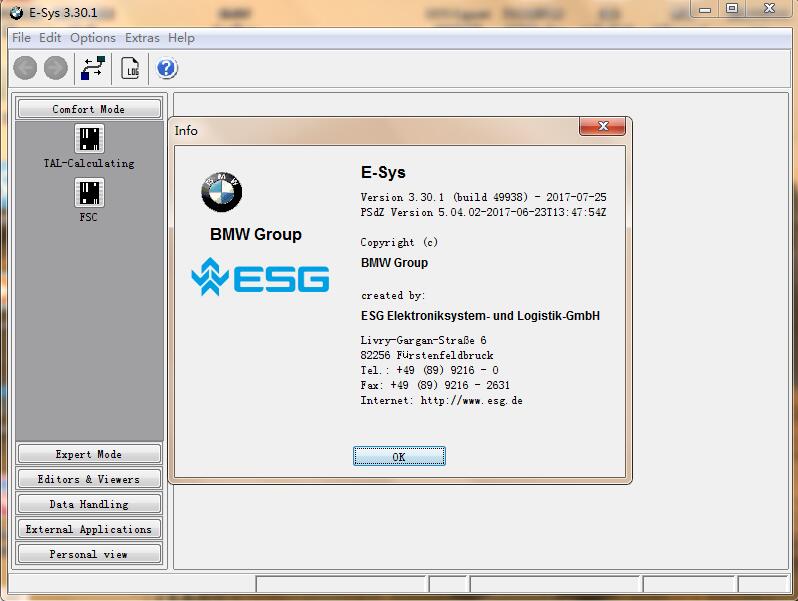This screenshot has height=601, width=798.
Task: Expand the Expert Mode panel
Action: (x=89, y=454)
